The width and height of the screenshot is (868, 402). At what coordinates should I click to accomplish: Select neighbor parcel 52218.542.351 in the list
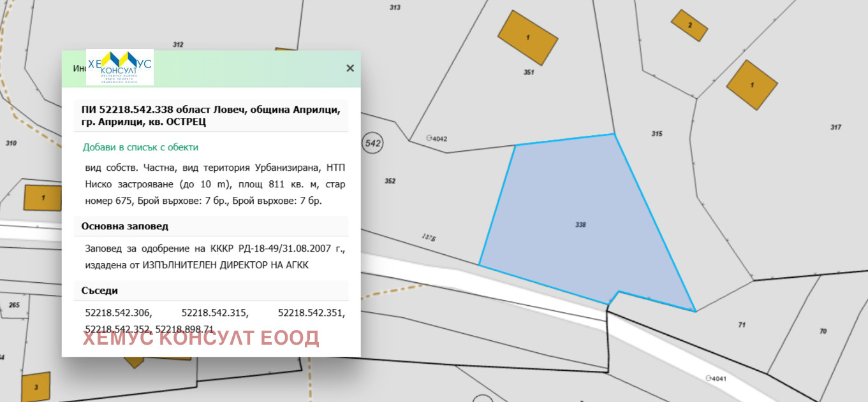tap(311, 313)
